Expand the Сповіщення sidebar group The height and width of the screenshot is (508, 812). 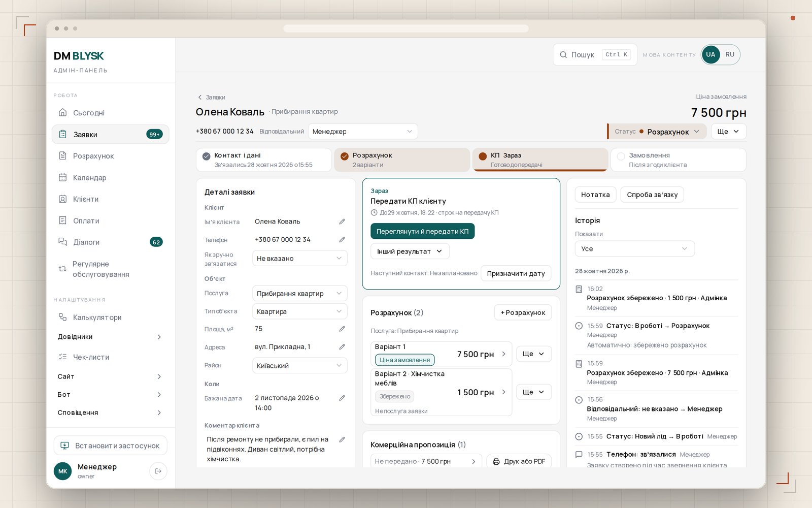pyautogui.click(x=110, y=412)
